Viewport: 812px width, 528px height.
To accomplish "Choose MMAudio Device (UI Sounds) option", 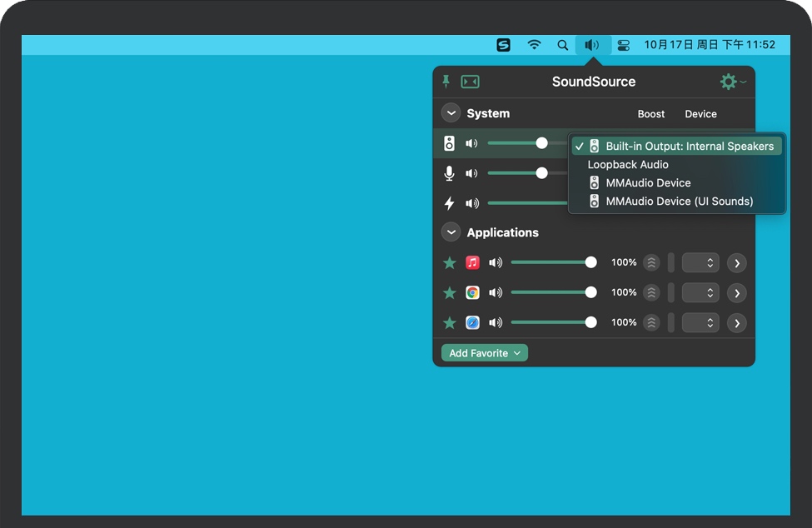I will point(679,201).
